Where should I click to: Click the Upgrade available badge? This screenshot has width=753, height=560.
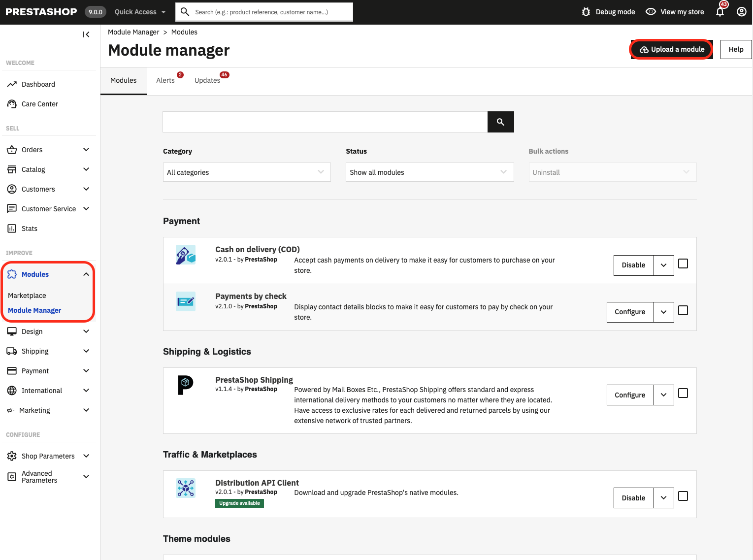239,503
